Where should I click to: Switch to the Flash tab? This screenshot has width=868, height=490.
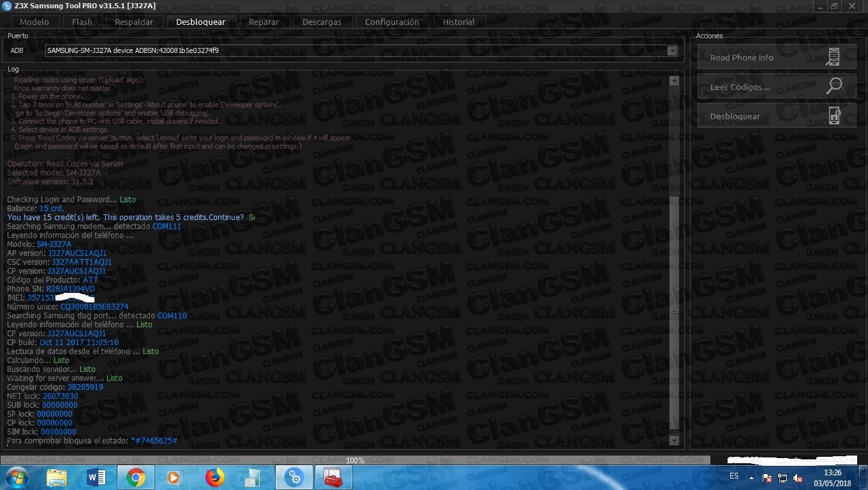coord(82,22)
